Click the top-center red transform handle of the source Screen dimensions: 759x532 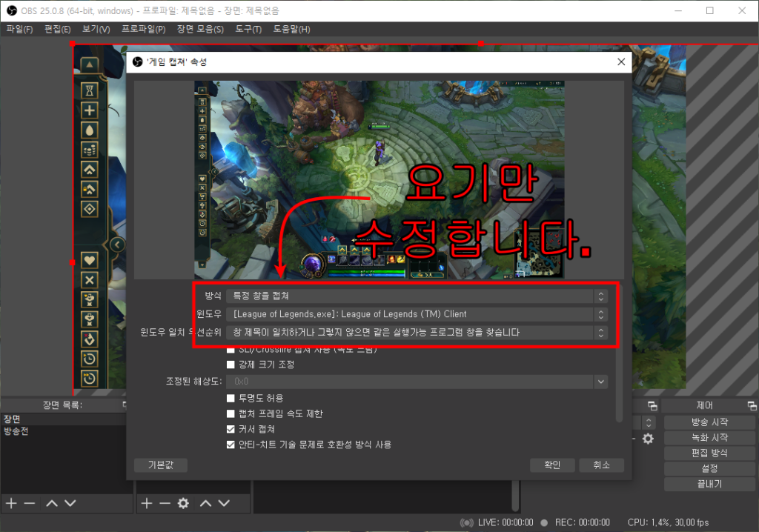tap(480, 44)
